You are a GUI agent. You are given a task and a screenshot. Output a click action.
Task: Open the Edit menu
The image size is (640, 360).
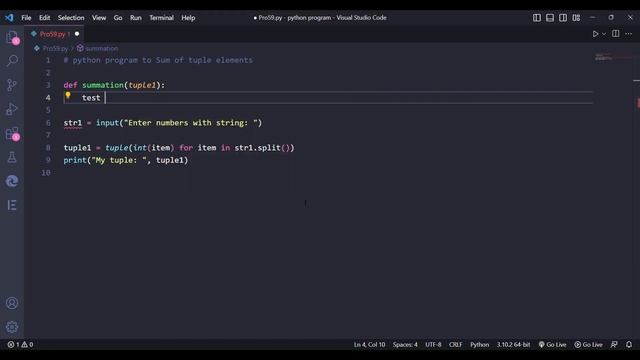(x=44, y=18)
